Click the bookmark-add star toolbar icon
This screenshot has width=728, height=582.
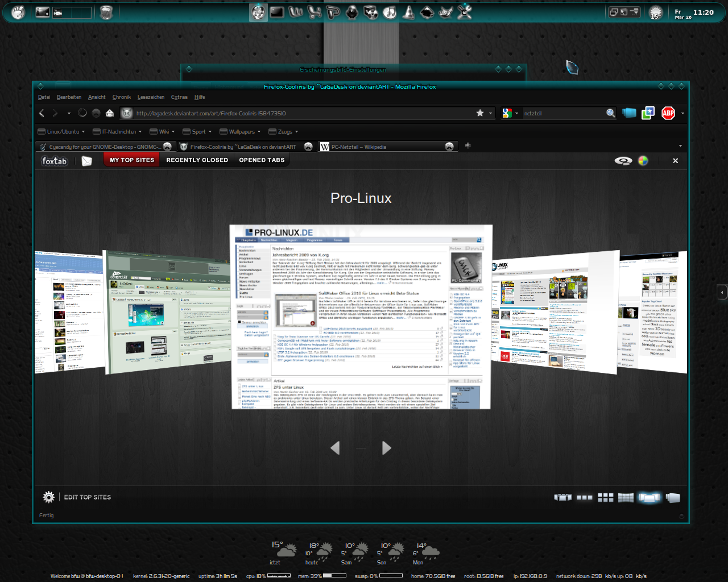[x=648, y=113]
